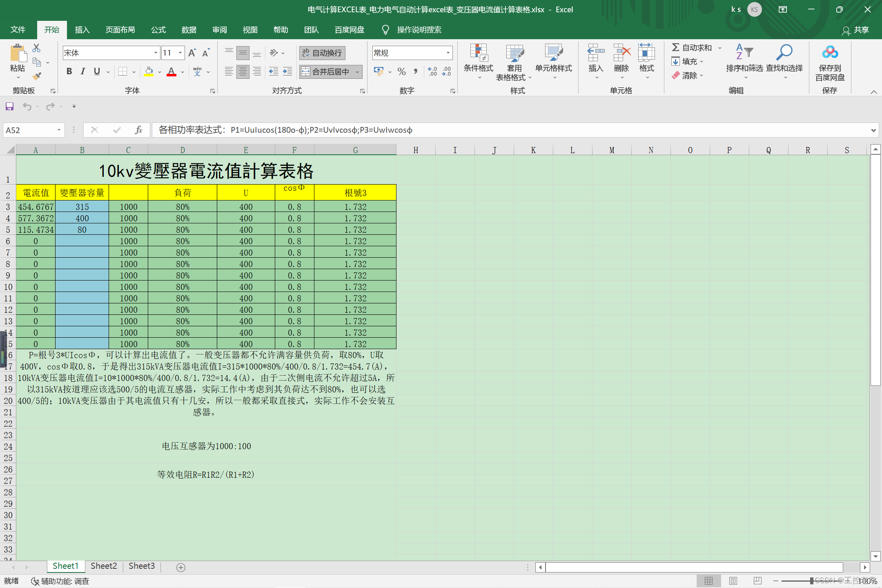Click the Cut scissors icon
The width and height of the screenshot is (882, 588).
36,48
